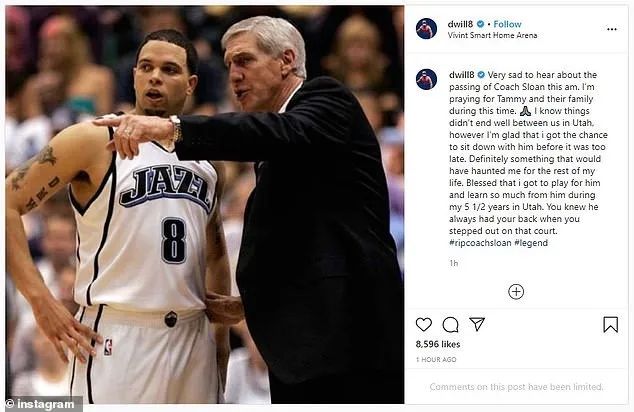
Task: Follow the dwill8 account
Action: click(507, 24)
